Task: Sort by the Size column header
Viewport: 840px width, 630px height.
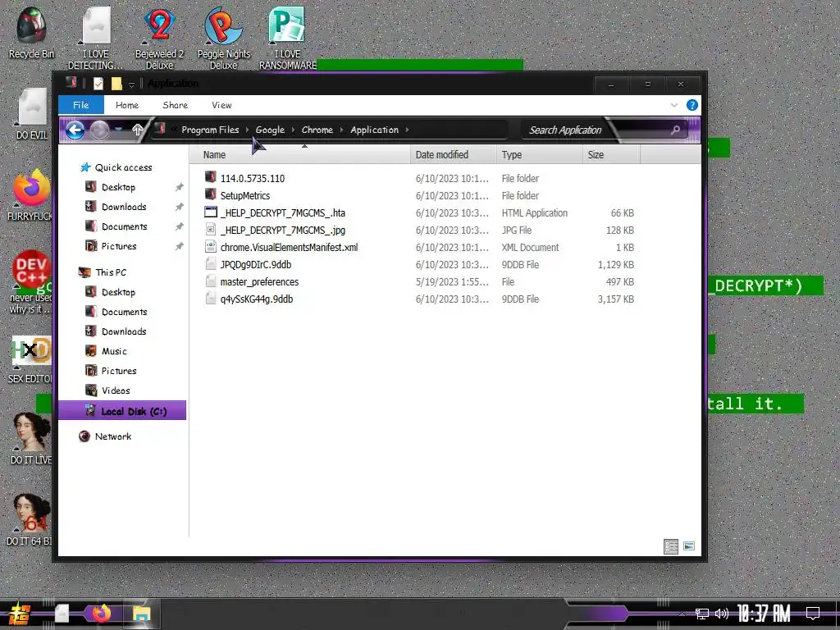Action: [x=610, y=155]
